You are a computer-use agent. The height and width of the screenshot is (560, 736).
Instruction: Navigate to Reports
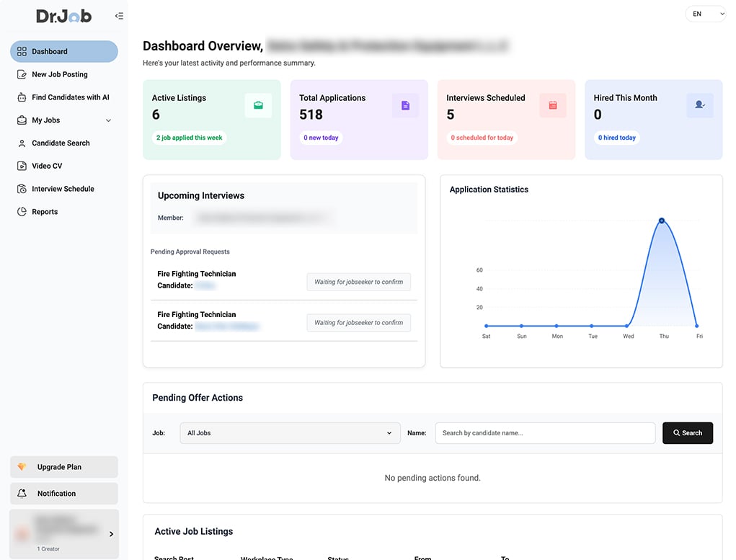[x=45, y=212]
